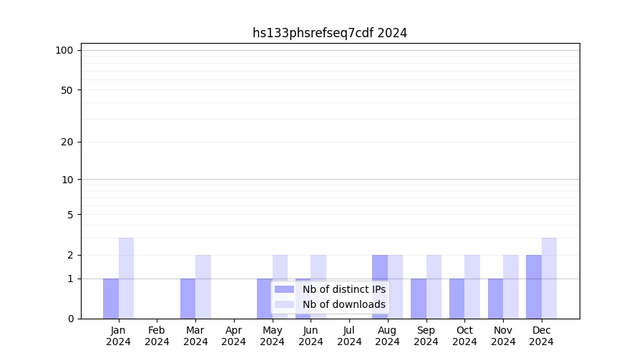Click the 20 y-axis tick label

(67, 142)
